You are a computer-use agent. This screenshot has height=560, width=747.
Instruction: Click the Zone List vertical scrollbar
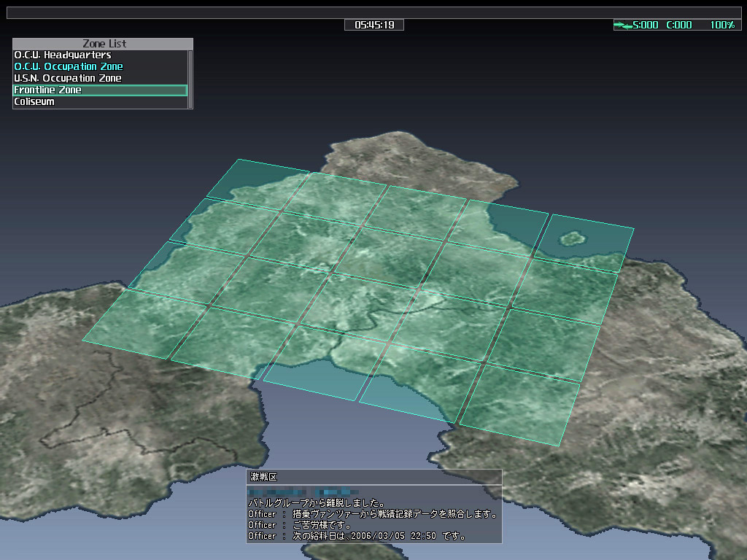[x=190, y=79]
